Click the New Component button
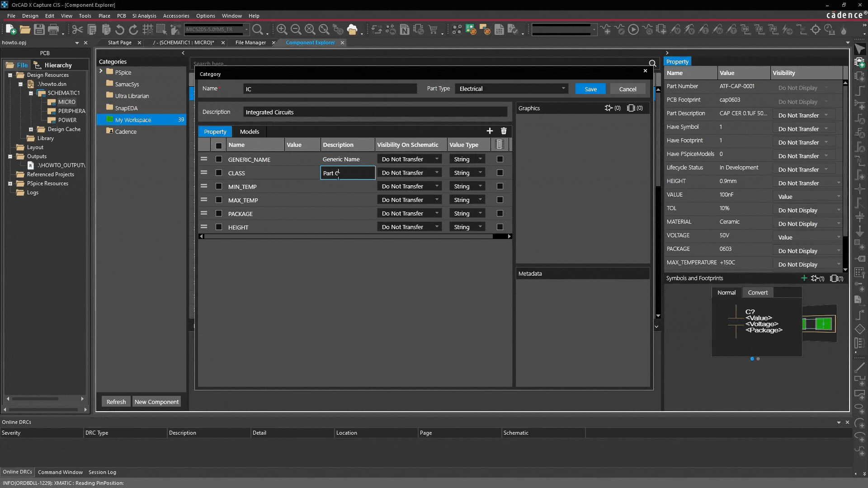868x488 pixels. (x=156, y=402)
